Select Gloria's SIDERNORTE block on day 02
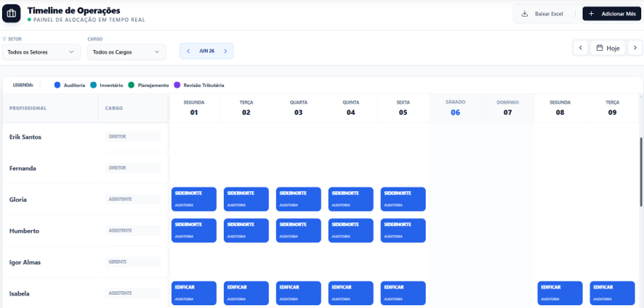This screenshot has height=308, width=644. pos(246,199)
